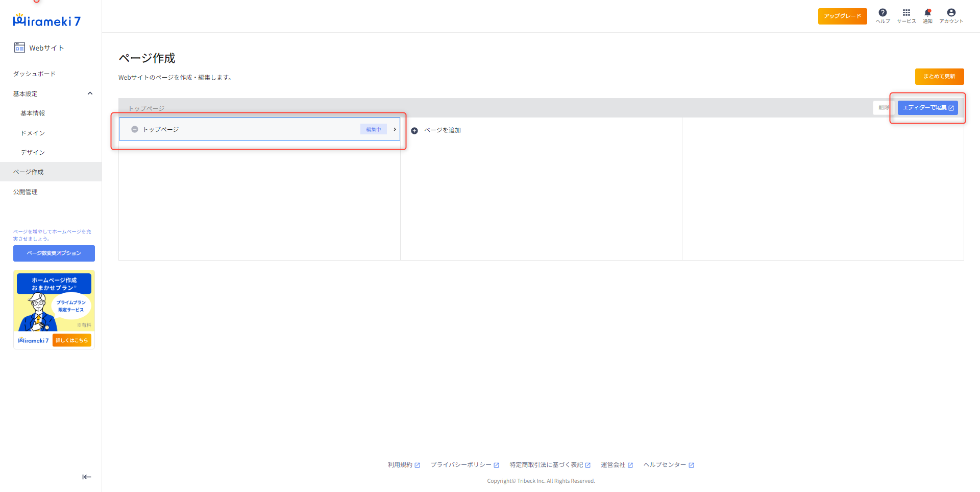This screenshot has width=980, height=492.
Task: Select 基本情報 in sidebar
Action: (x=33, y=113)
